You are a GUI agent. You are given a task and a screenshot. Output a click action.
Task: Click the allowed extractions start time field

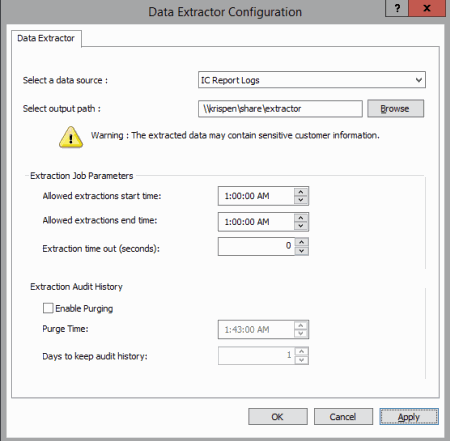[x=256, y=196]
